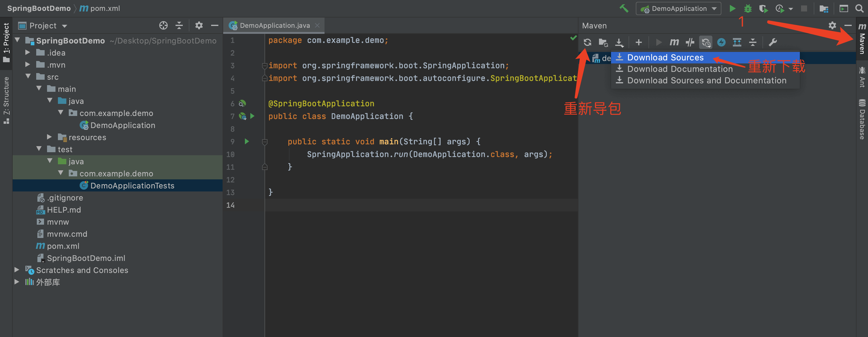
Task: Collapse the src folder
Action: (28, 77)
